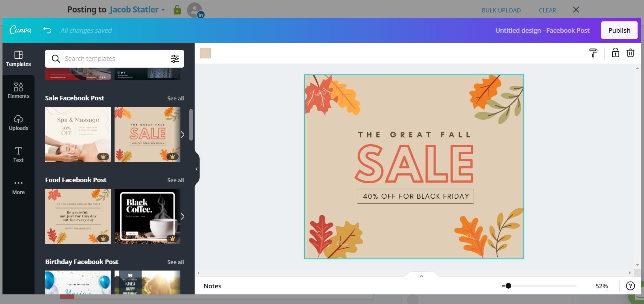Click the Publish button
Viewport: 644px width, 304px height.
click(x=619, y=30)
